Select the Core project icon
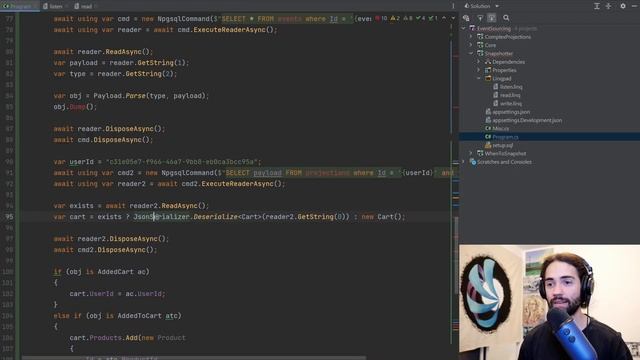640x360 pixels. [x=480, y=45]
